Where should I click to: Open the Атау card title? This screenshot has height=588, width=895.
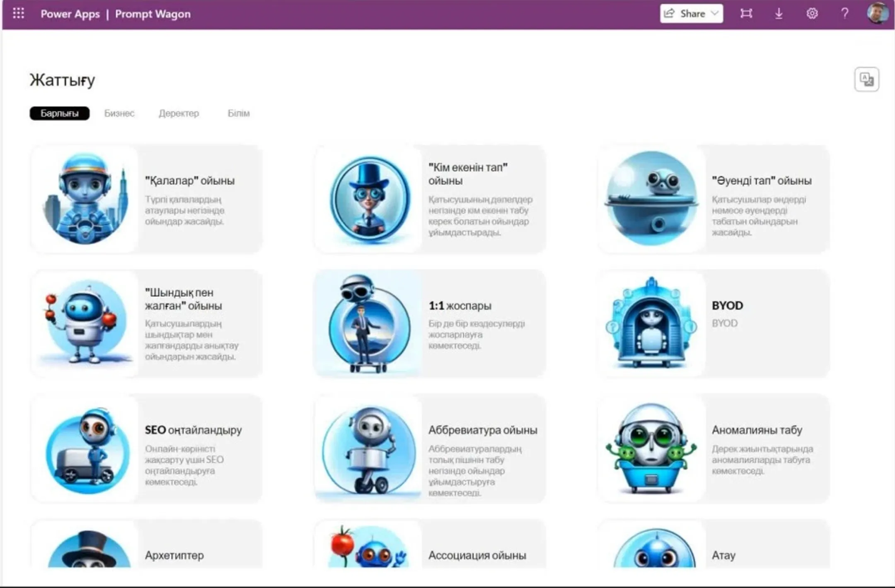723,555
